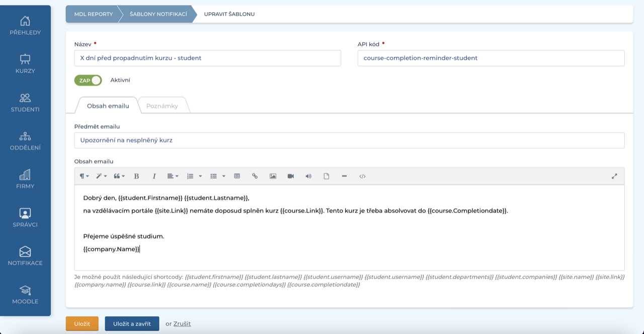Insert a horizontal line in the email

tap(344, 176)
